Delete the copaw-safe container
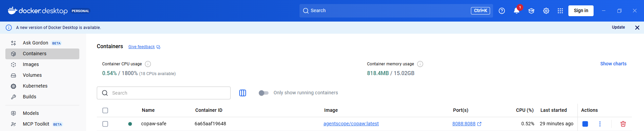This screenshot has height=131, width=644. (623, 124)
